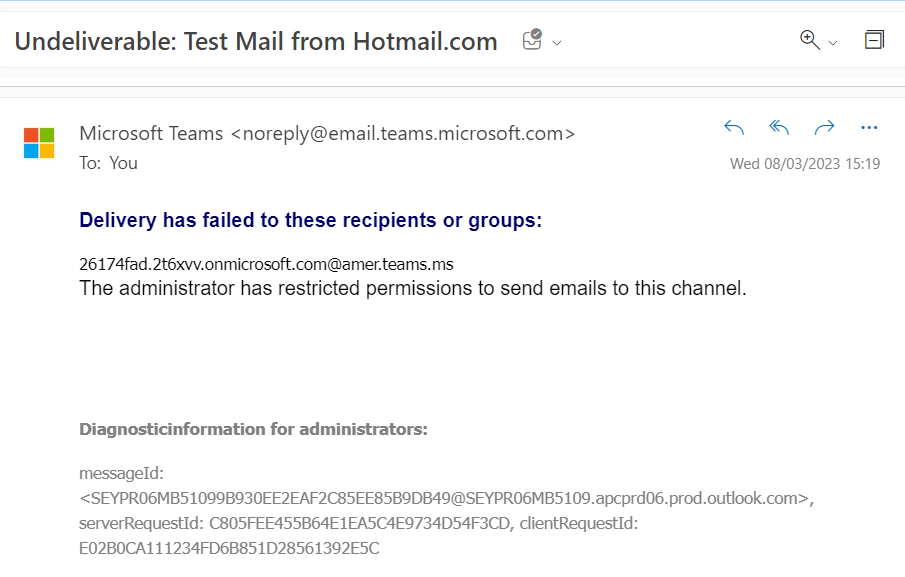Forward this undeliverable message

click(824, 128)
